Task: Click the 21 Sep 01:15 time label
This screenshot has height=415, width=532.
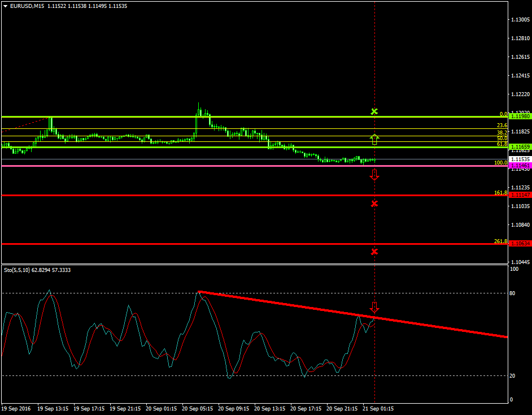Action: 378,408
